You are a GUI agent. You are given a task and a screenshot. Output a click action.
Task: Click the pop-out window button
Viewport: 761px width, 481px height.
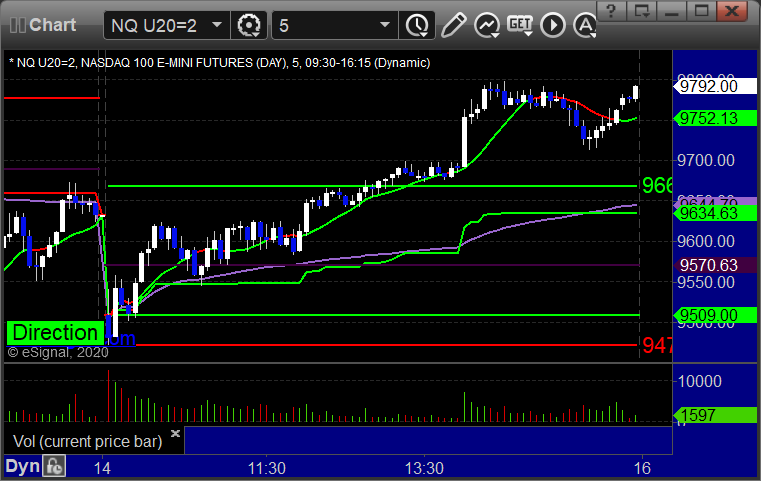pyautogui.click(x=642, y=10)
